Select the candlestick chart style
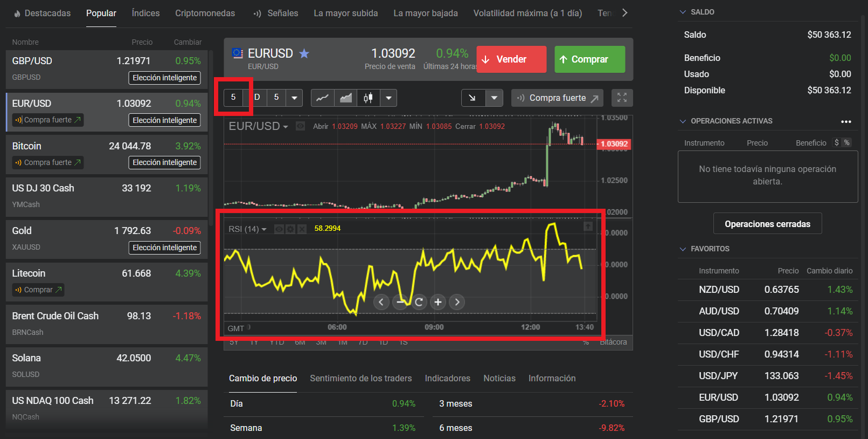This screenshot has height=439, width=868. tap(369, 98)
